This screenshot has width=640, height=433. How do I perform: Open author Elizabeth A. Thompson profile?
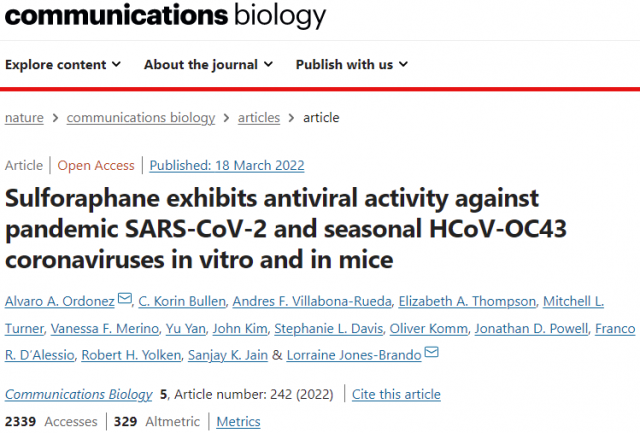click(x=467, y=301)
